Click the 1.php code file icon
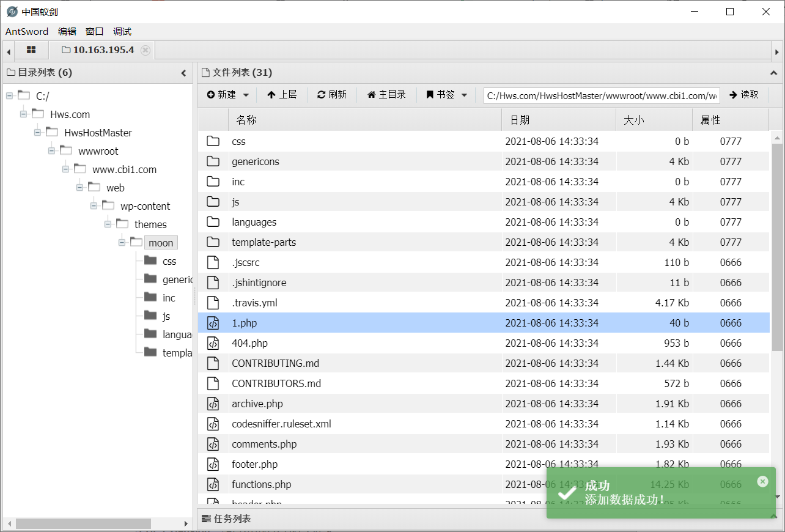The width and height of the screenshot is (785, 532). coord(213,323)
